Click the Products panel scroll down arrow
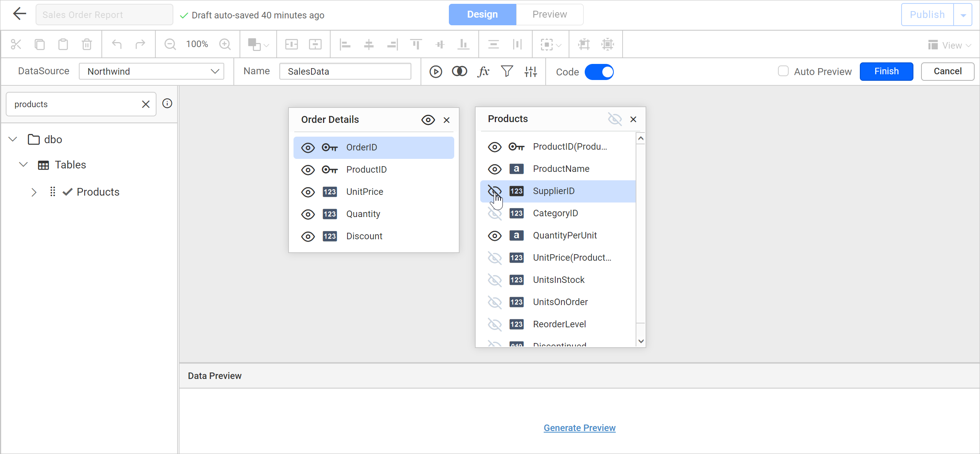980x454 pixels. pyautogui.click(x=641, y=341)
